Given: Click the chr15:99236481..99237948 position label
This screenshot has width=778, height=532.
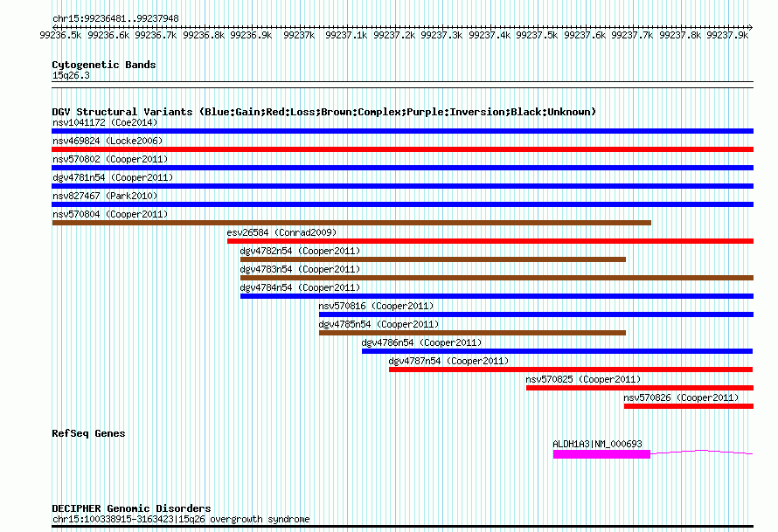Looking at the screenshot, I should click(x=115, y=18).
